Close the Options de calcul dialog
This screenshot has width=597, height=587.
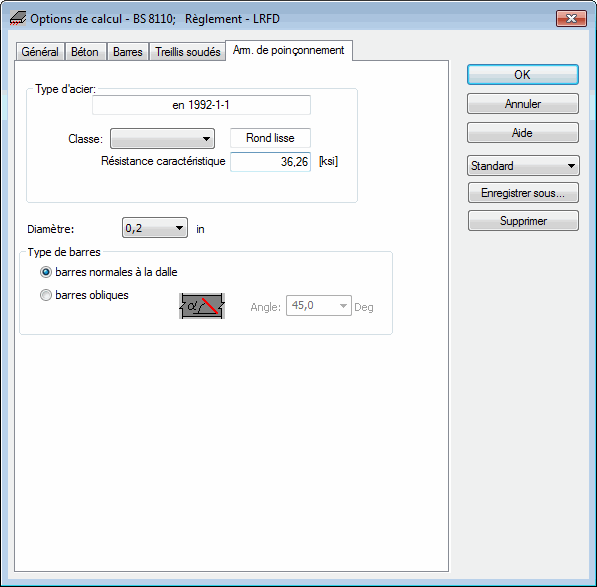tap(571, 18)
